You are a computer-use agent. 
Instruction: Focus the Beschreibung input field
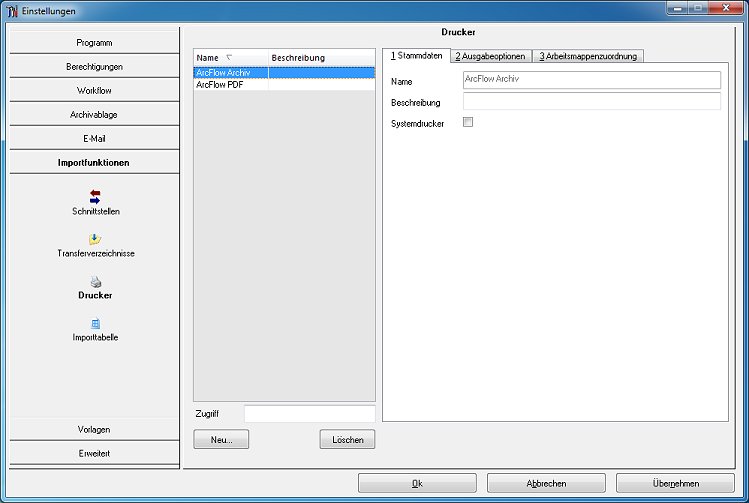pyautogui.click(x=592, y=101)
